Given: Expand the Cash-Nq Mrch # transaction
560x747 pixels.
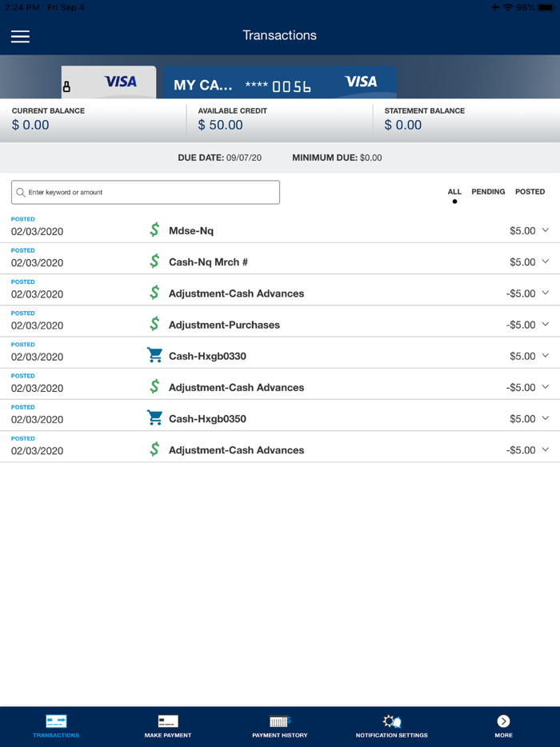Looking at the screenshot, I should pos(546,262).
